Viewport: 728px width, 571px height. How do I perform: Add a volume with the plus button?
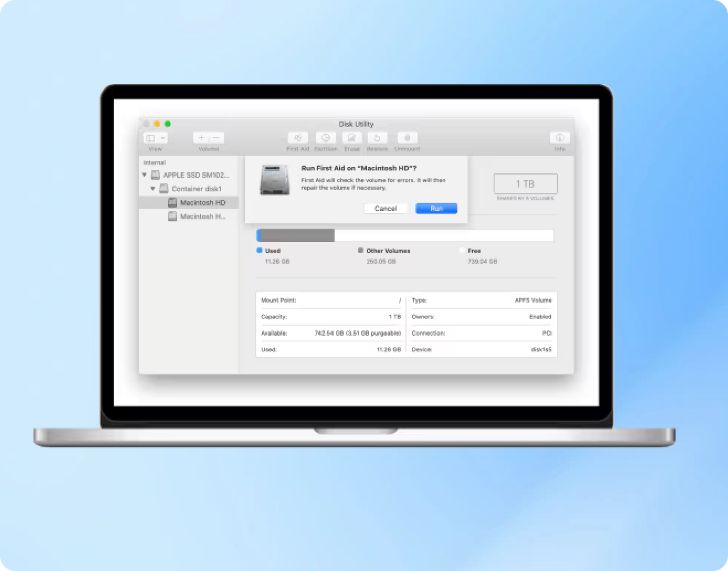(x=202, y=138)
